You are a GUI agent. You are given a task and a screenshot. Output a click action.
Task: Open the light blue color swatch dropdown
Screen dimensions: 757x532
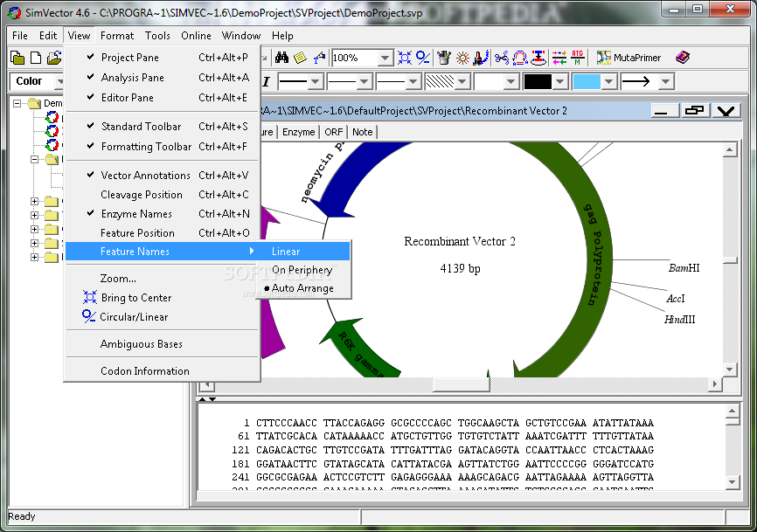608,81
